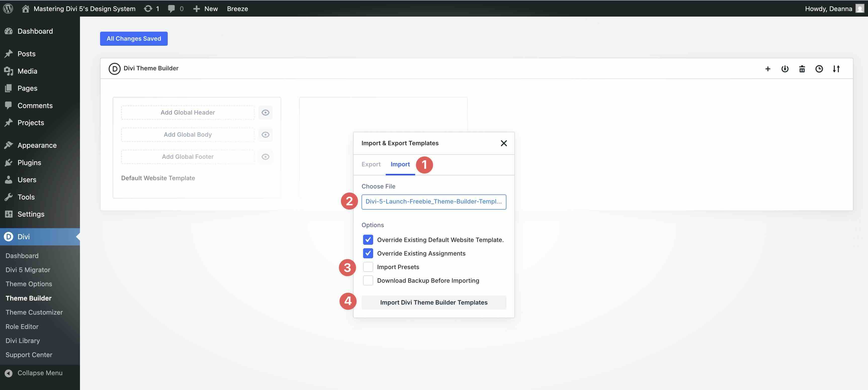The width and height of the screenshot is (868, 390).
Task: Select the Divi icon in the sidebar
Action: tap(9, 236)
